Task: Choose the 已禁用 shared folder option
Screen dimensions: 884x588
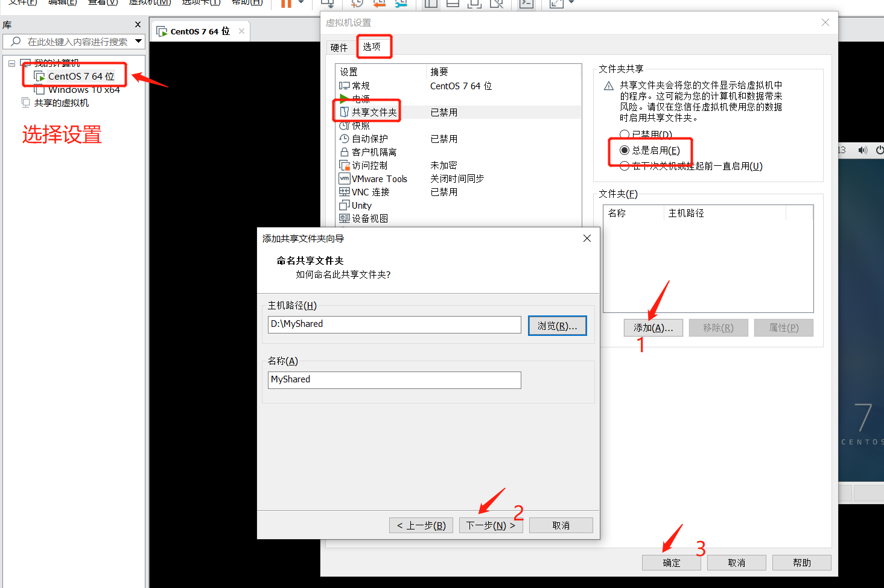Action: pyautogui.click(x=625, y=134)
